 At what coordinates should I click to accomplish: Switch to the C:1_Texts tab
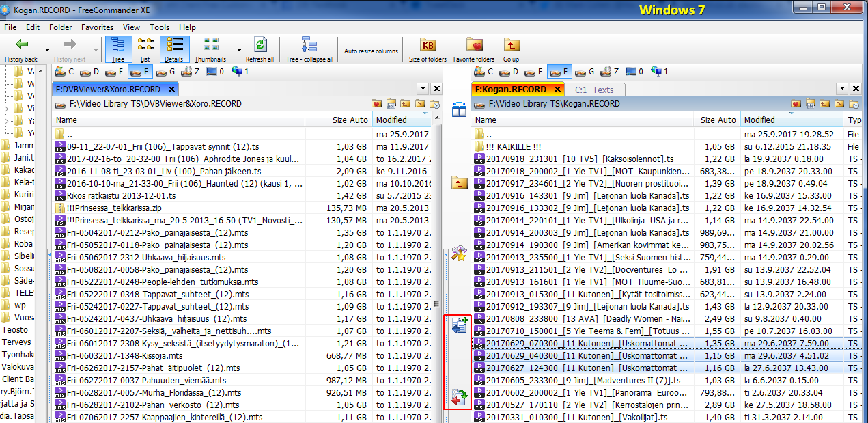(x=594, y=90)
